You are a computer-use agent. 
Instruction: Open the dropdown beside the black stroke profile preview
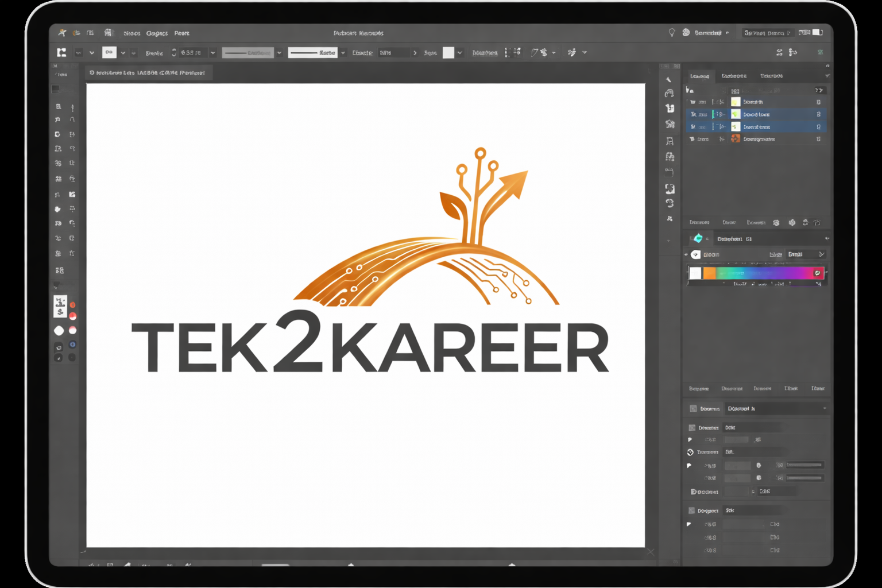(x=343, y=53)
